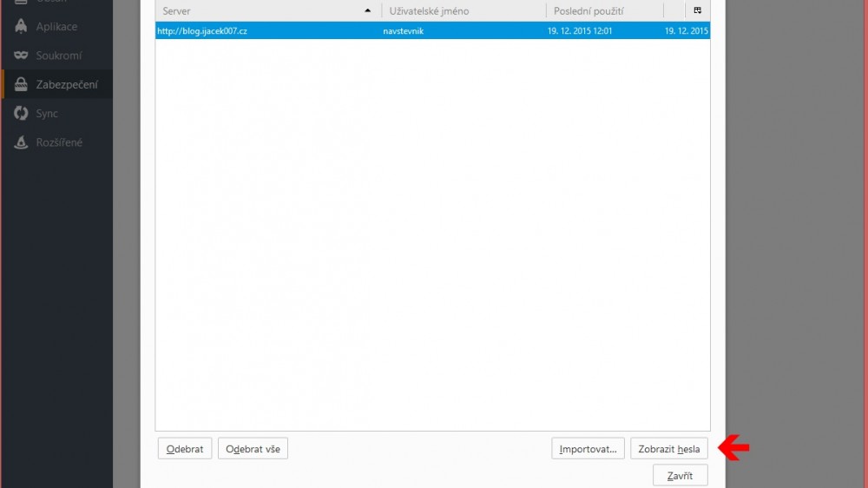This screenshot has width=868, height=488.
Task: Open the Rozšířené settings label
Action: pos(59,142)
